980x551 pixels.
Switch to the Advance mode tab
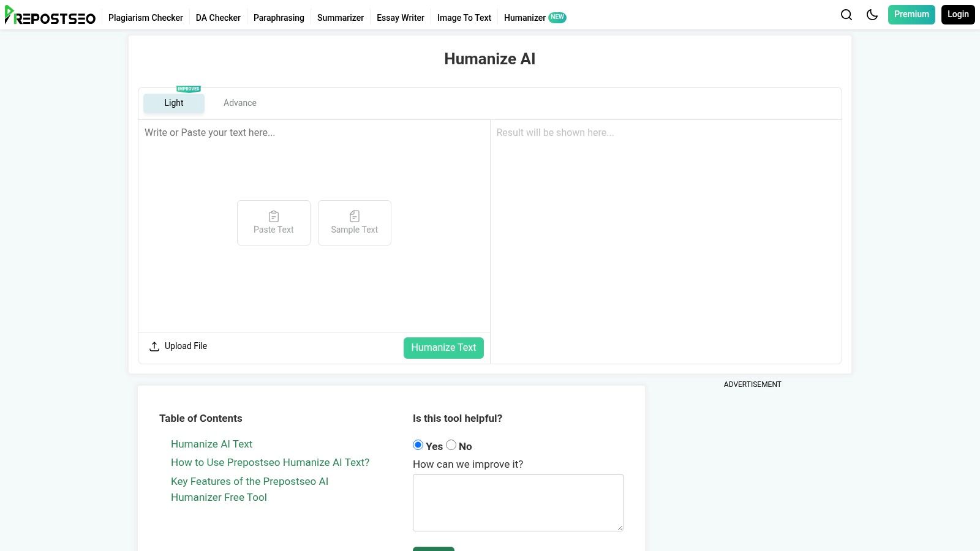(x=239, y=103)
